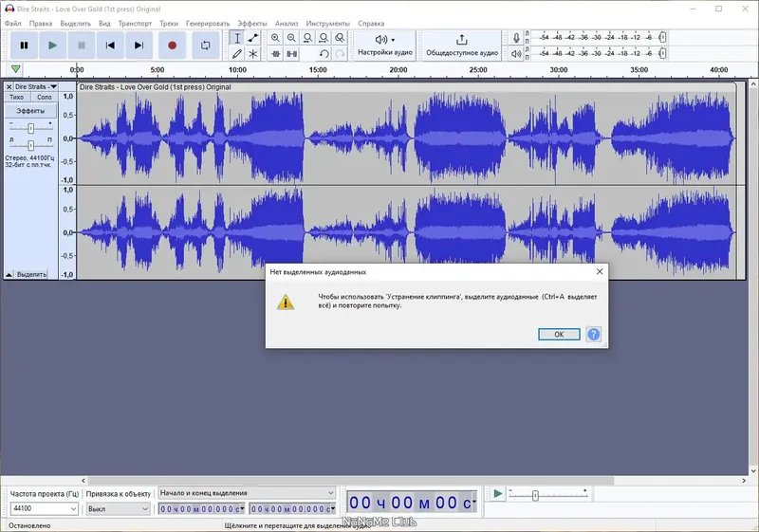
Task: Click the horizontal scrollbar thumb
Action: pos(351,481)
